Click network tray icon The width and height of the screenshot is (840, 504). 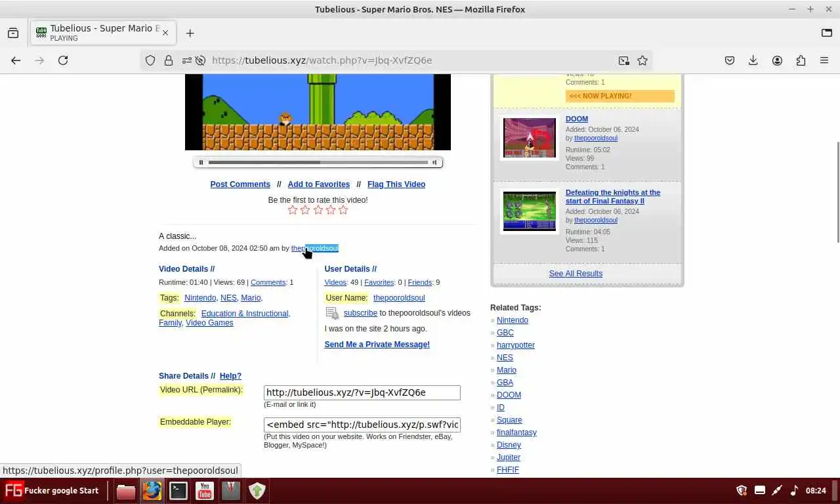click(777, 490)
